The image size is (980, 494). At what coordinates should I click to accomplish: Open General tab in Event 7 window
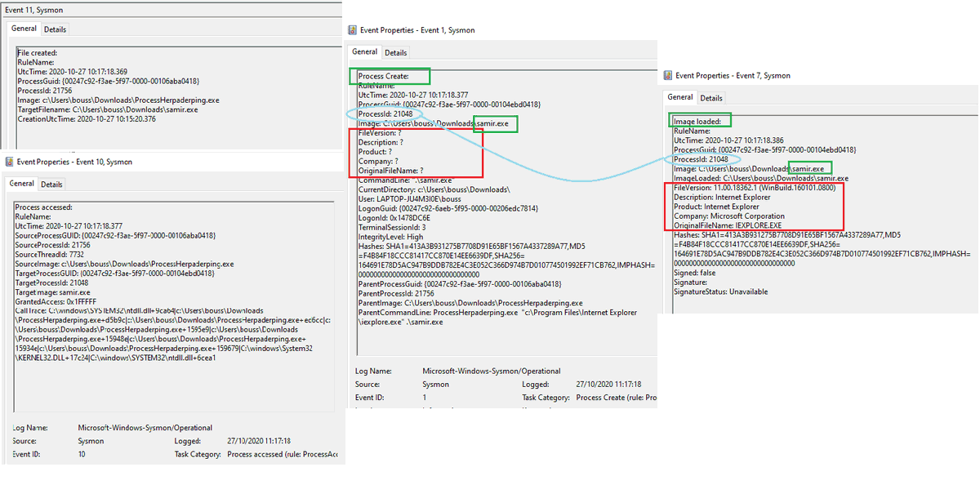tap(680, 97)
